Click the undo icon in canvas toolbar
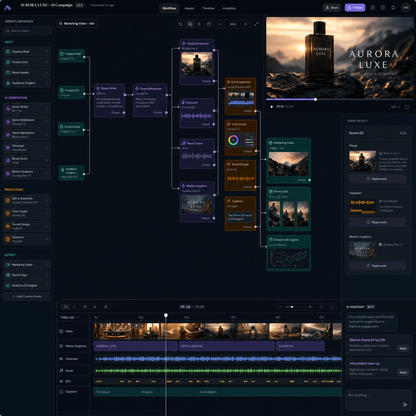Screen dimensions: 416x416 180,24
